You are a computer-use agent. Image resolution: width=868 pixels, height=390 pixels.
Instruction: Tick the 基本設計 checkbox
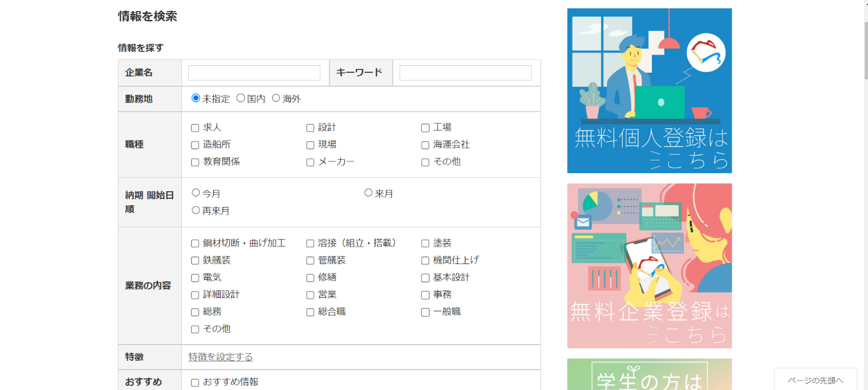coord(425,278)
